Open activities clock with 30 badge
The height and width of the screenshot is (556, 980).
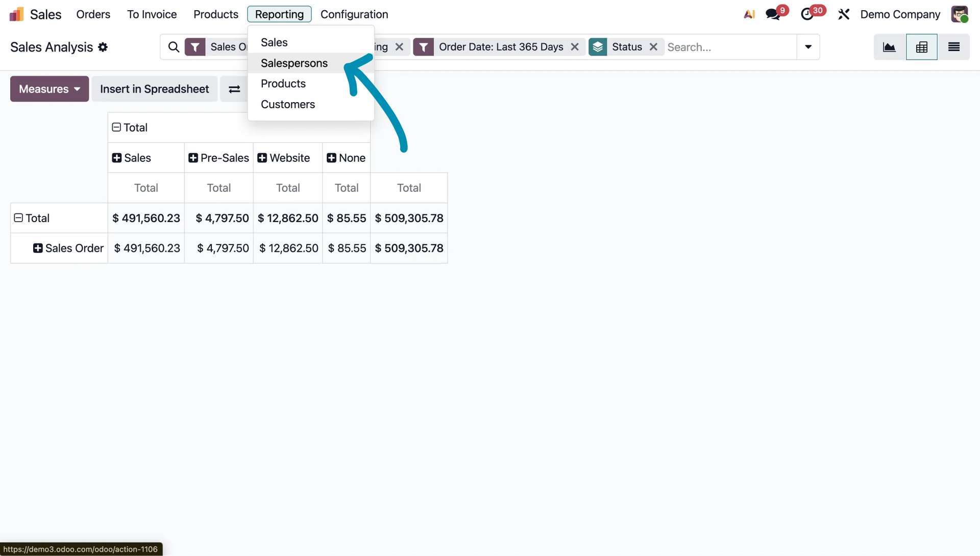click(x=807, y=14)
